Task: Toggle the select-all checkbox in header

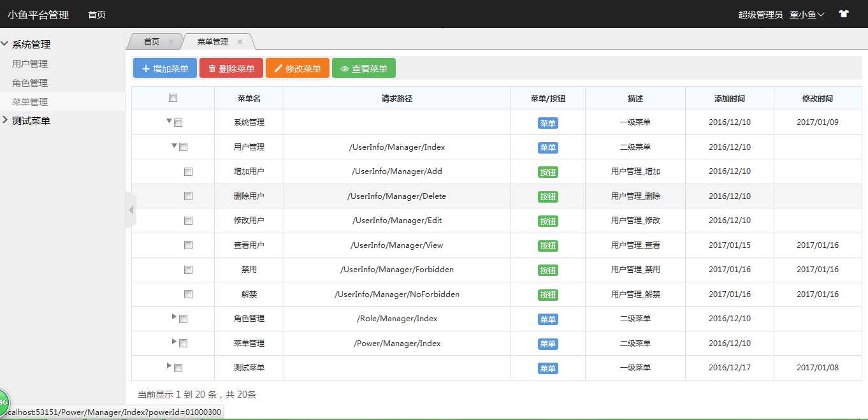Action: (x=173, y=98)
